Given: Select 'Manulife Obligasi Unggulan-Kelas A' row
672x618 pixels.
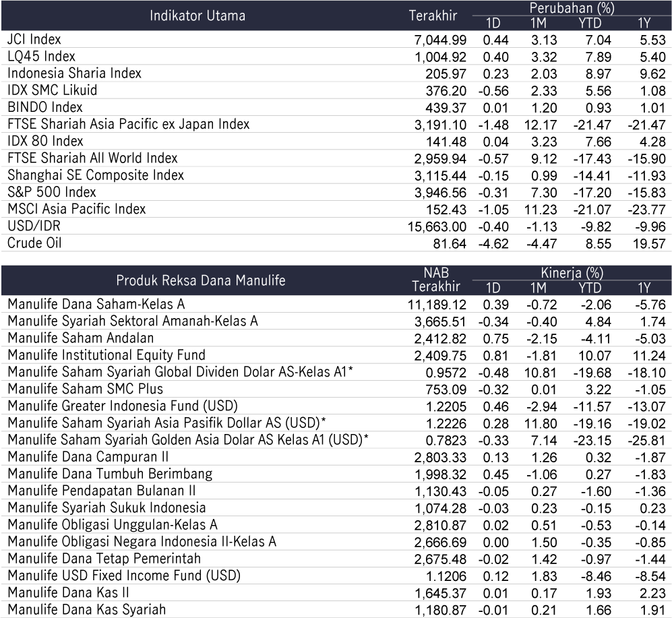Looking at the screenshot, I should 113,525.
